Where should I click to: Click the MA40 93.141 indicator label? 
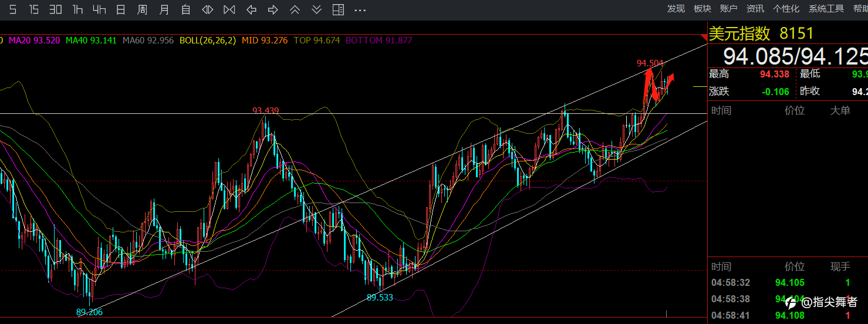tap(91, 41)
